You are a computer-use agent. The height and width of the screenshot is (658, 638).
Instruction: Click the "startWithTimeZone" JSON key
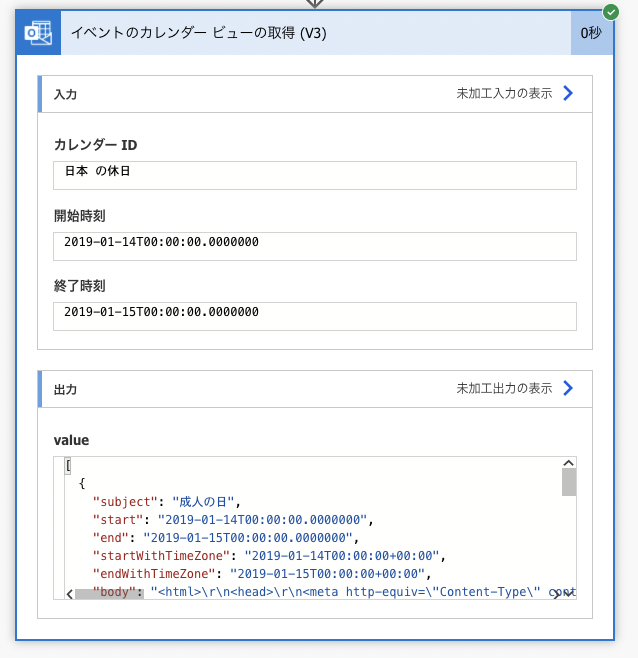pos(161,556)
